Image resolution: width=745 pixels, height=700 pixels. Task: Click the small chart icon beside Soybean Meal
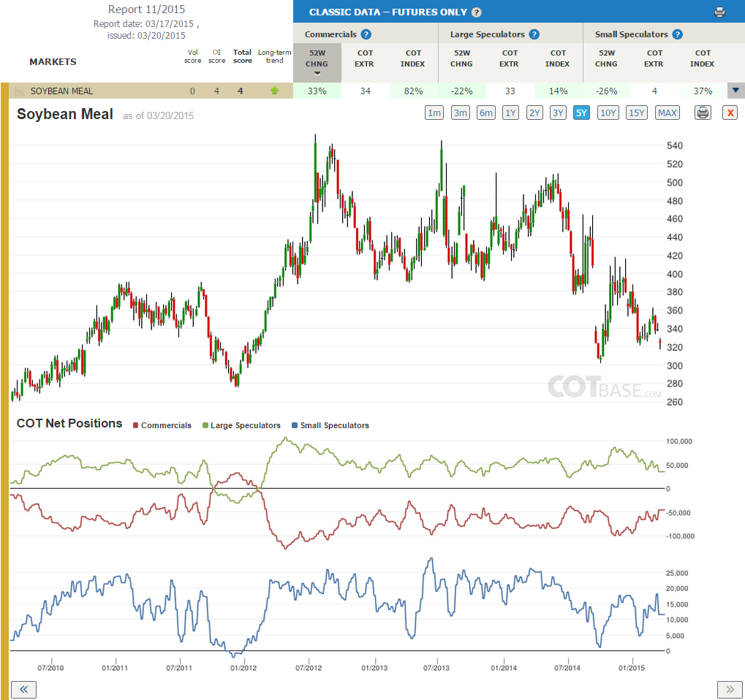(x=20, y=91)
